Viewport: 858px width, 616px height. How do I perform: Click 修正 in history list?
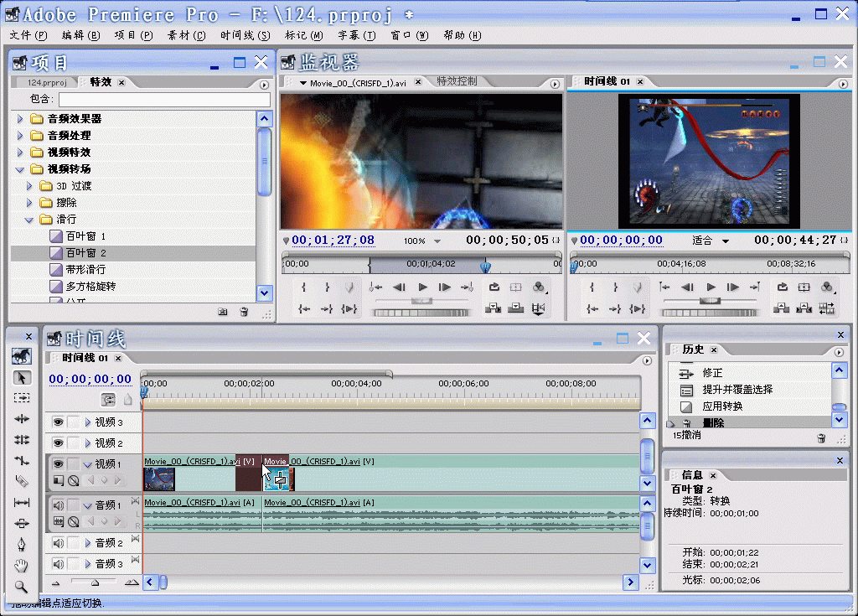pos(712,373)
